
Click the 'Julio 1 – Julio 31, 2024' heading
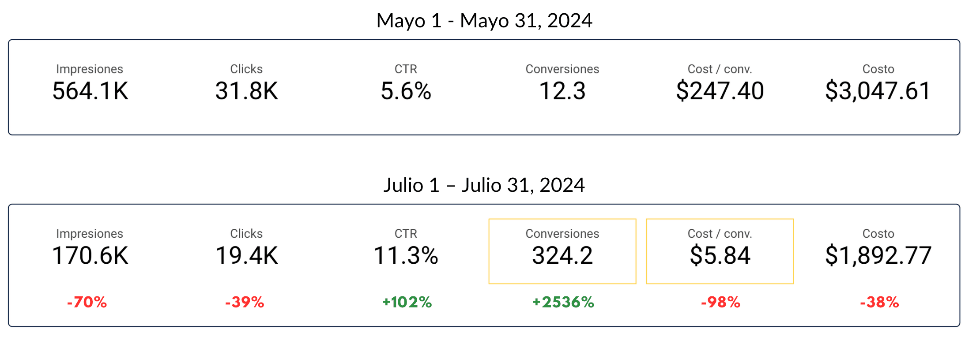[x=484, y=185]
